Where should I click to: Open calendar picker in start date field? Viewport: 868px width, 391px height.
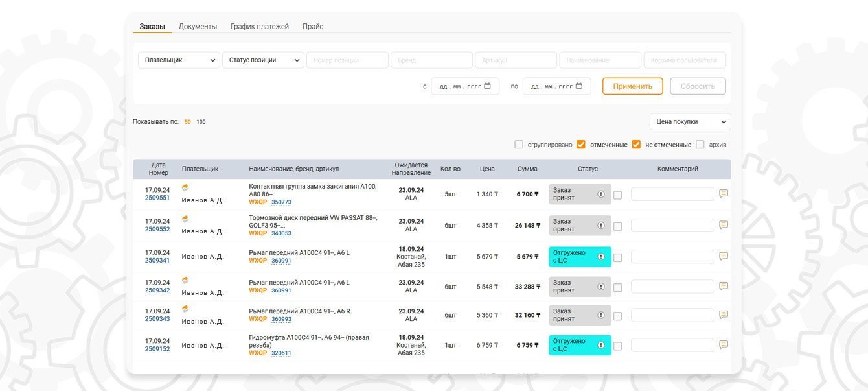click(x=487, y=86)
